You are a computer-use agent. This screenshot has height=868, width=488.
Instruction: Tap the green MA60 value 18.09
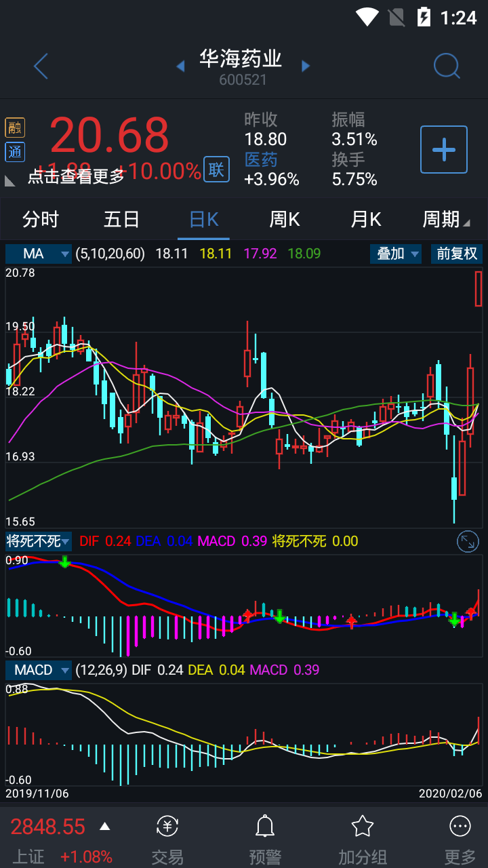[x=304, y=254]
